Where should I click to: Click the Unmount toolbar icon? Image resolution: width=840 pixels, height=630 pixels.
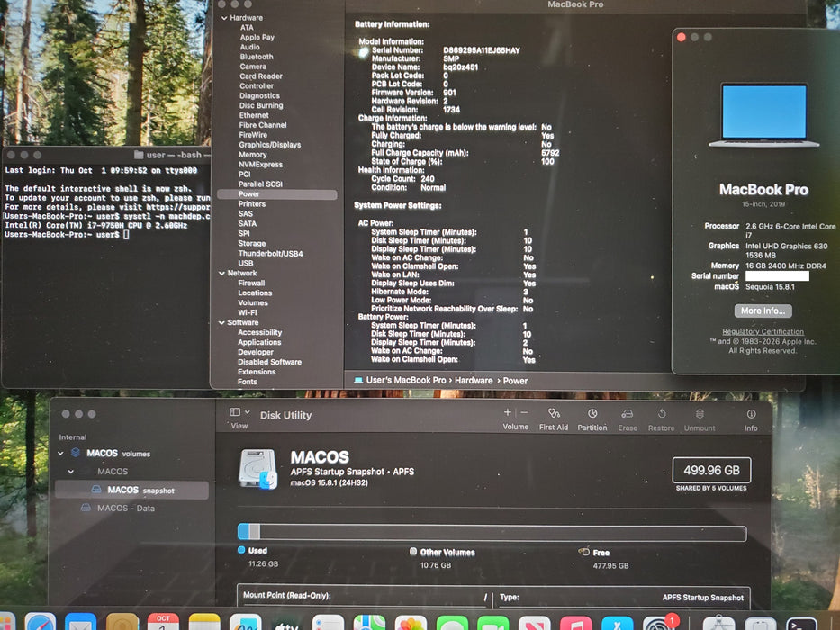click(x=700, y=414)
